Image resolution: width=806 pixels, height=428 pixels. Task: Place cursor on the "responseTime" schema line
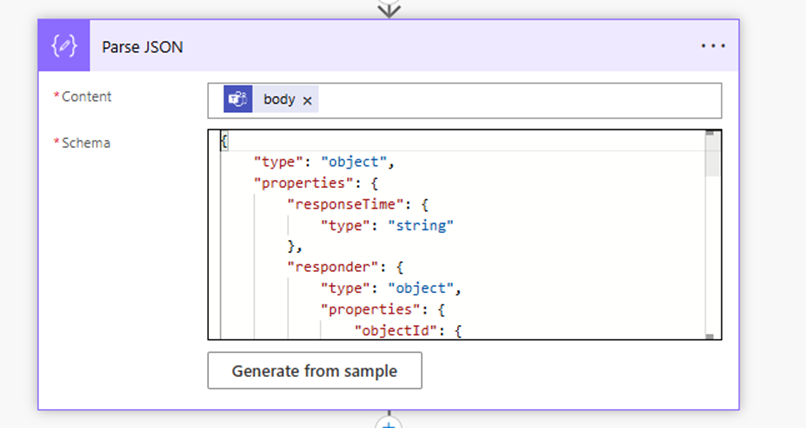[x=358, y=204]
